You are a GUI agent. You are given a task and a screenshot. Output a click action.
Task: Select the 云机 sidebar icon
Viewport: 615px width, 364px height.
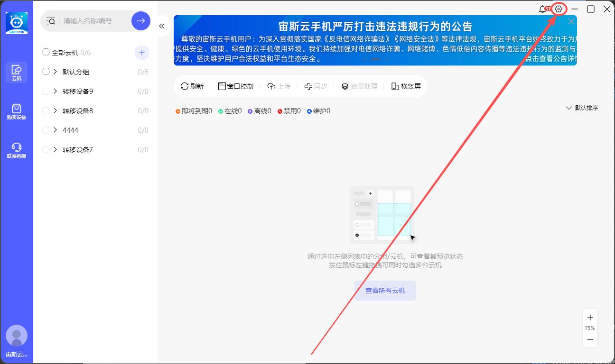pos(17,73)
